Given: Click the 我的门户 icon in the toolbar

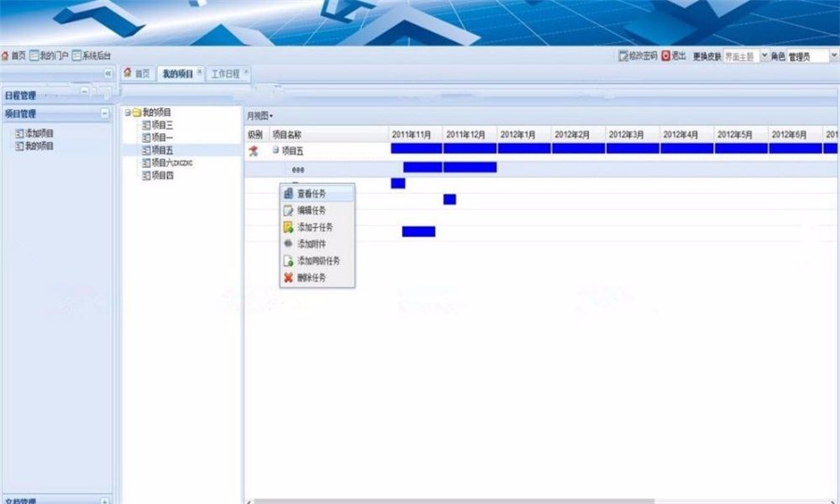Looking at the screenshot, I should (x=35, y=56).
